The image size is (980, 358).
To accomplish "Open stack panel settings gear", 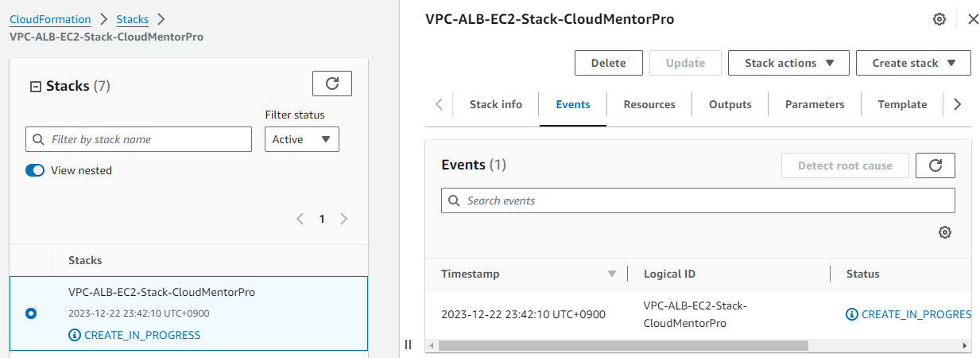I will (939, 19).
